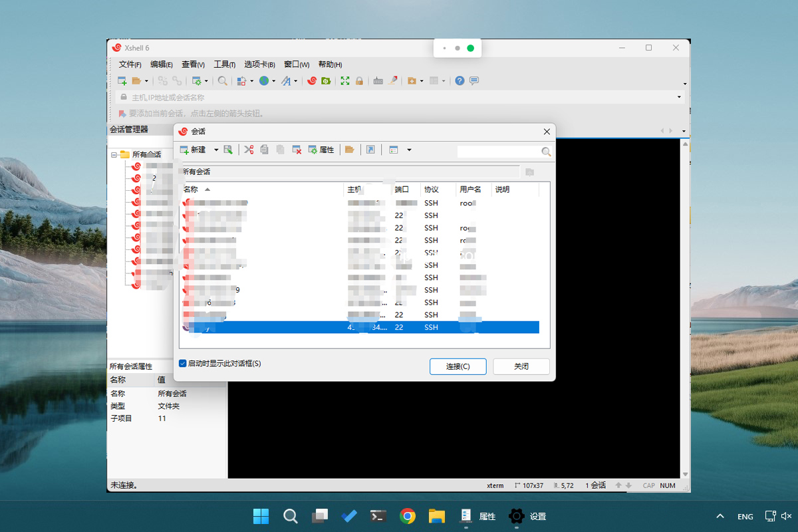Click the red Xshell swirl icon in the main toolbar

point(311,80)
